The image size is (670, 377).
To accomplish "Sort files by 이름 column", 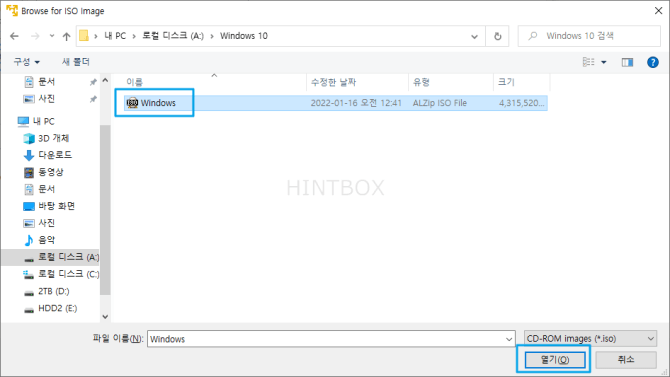I will [135, 82].
